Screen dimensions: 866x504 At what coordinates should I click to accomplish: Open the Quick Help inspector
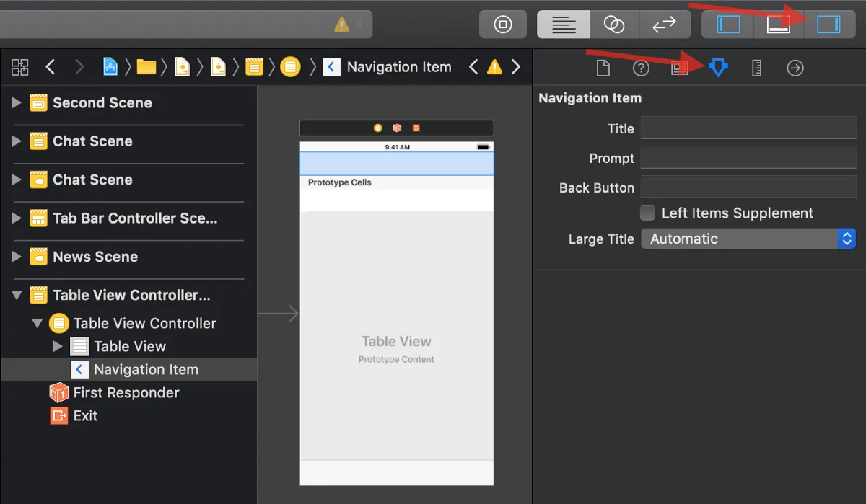tap(641, 68)
